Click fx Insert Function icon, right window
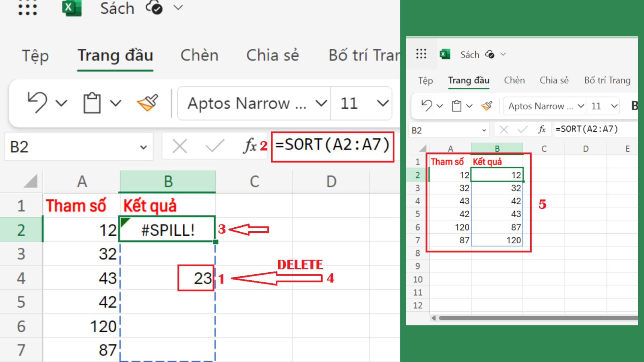The width and height of the screenshot is (644, 362). coord(542,130)
